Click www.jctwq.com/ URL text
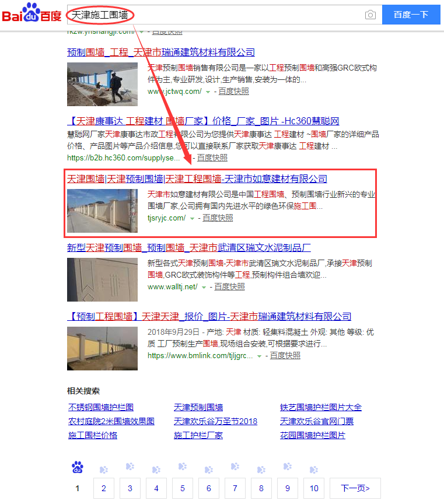Viewport: 444px width, 504px height. coord(174,92)
